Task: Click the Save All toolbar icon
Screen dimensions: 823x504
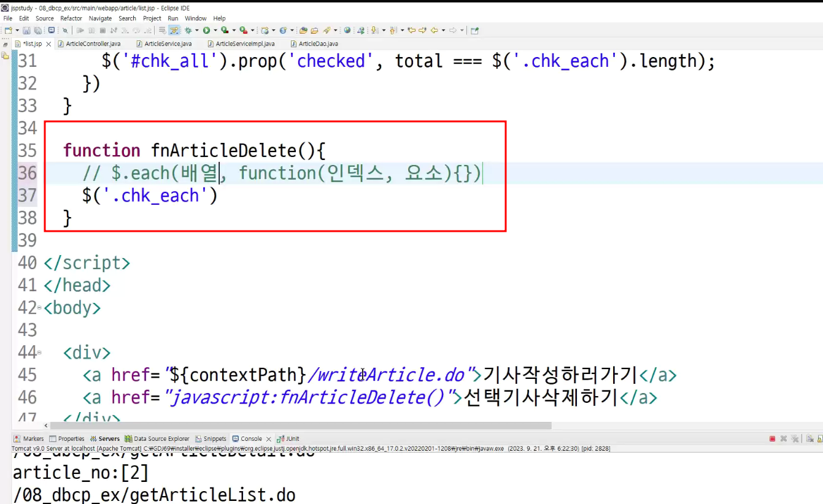Action: 37,30
